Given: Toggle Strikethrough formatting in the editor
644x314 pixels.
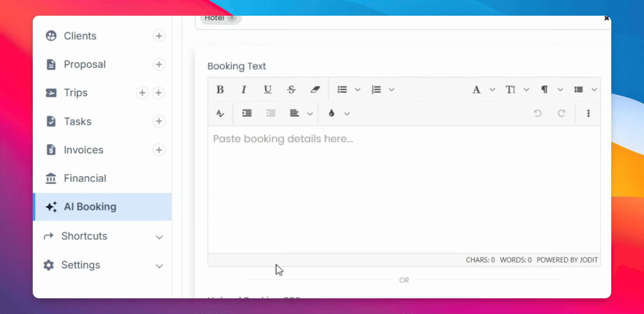Looking at the screenshot, I should 291,89.
